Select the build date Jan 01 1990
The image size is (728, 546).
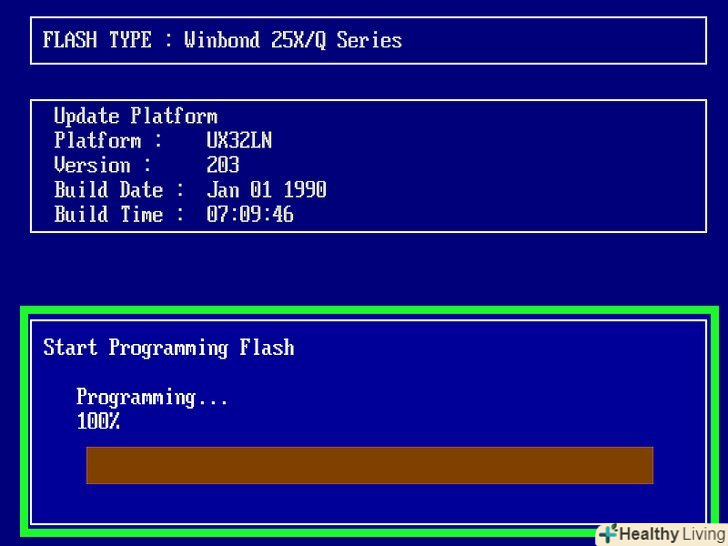pos(266,189)
